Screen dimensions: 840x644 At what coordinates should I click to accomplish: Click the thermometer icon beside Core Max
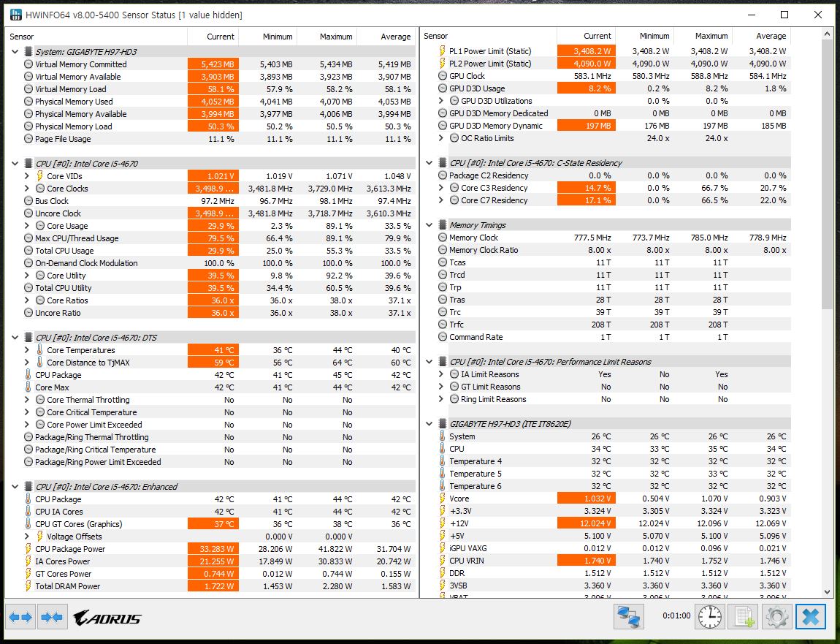28,387
